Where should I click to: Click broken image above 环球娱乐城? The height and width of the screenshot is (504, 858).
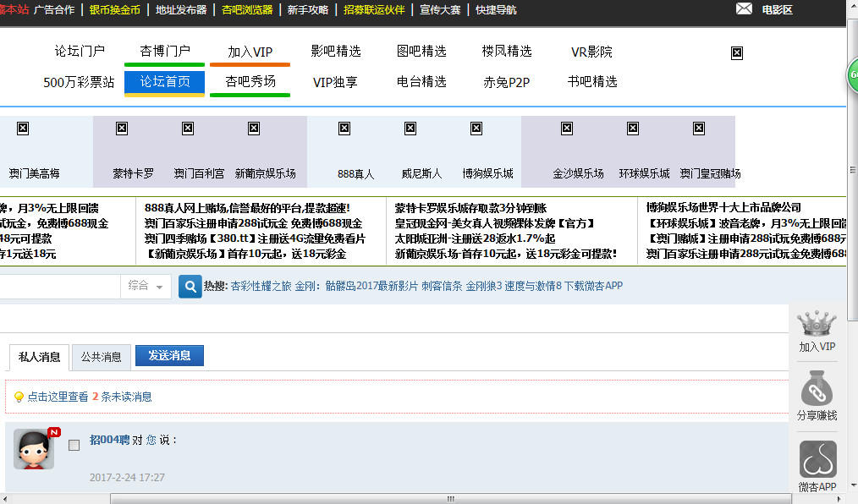click(633, 129)
